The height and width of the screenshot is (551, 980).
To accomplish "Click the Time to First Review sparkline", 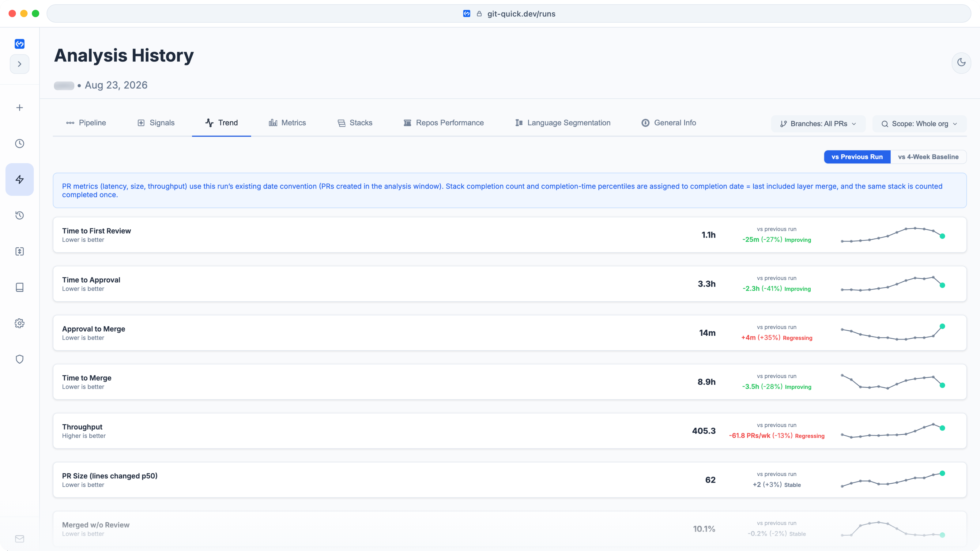I will coord(892,234).
